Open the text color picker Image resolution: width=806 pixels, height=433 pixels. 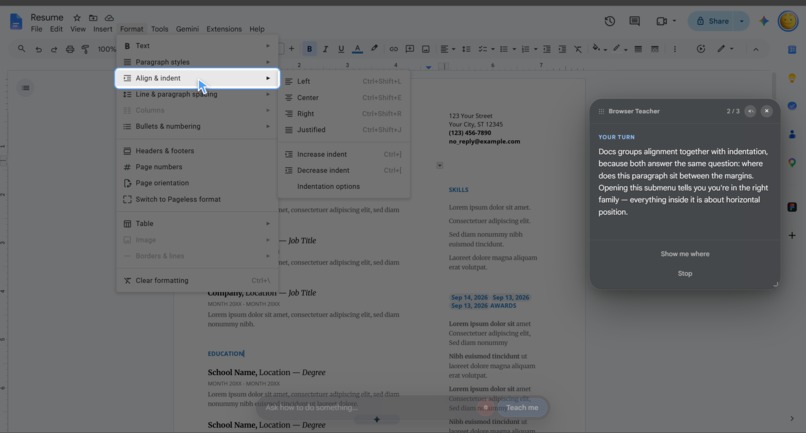tap(357, 49)
